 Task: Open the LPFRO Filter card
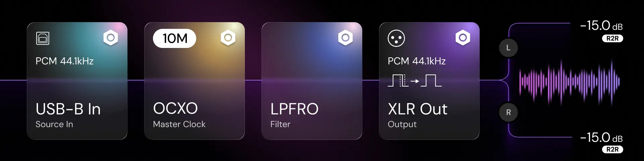[312, 81]
